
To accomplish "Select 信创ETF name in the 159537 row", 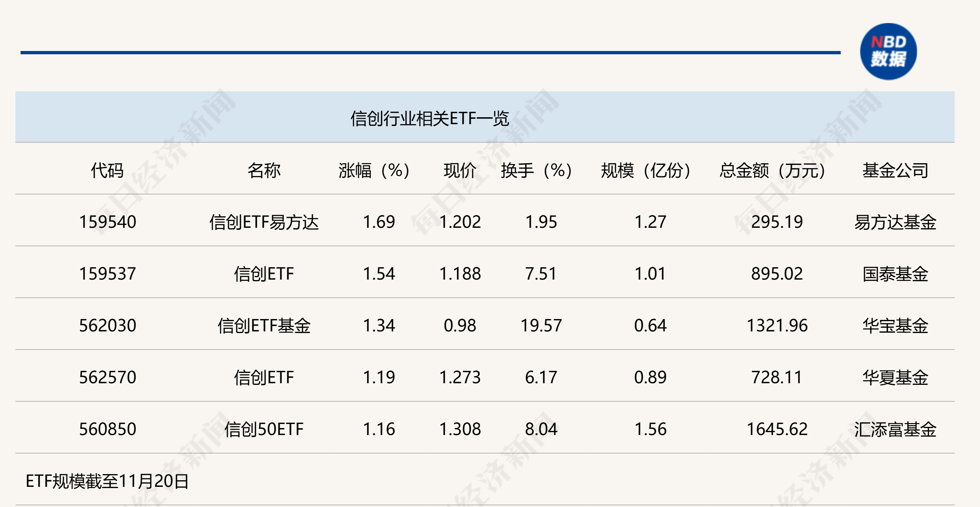I will (264, 274).
